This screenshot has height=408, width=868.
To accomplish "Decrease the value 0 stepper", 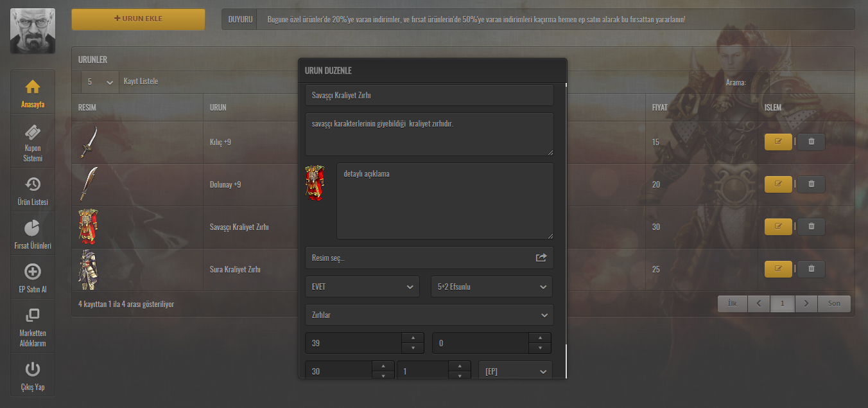I will [x=540, y=348].
